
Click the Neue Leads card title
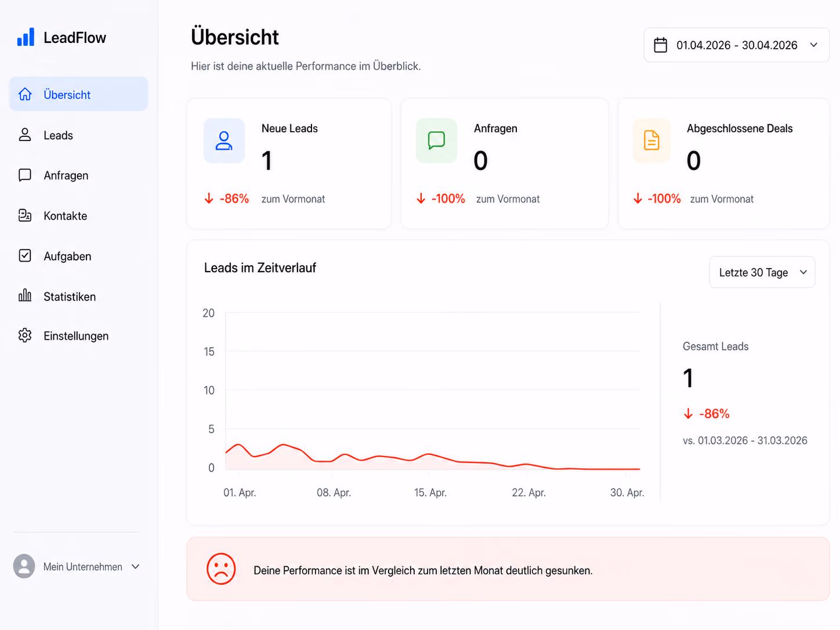click(289, 128)
